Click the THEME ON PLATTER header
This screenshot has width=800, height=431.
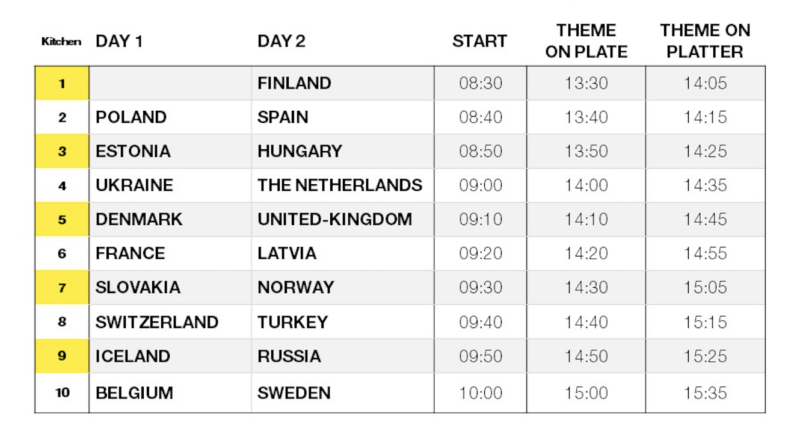pos(705,41)
